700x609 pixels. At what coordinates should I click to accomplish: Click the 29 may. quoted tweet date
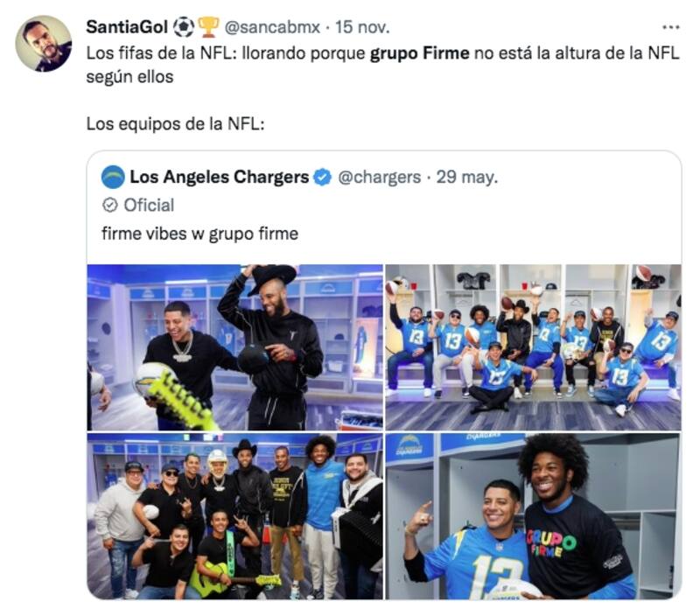point(467,177)
